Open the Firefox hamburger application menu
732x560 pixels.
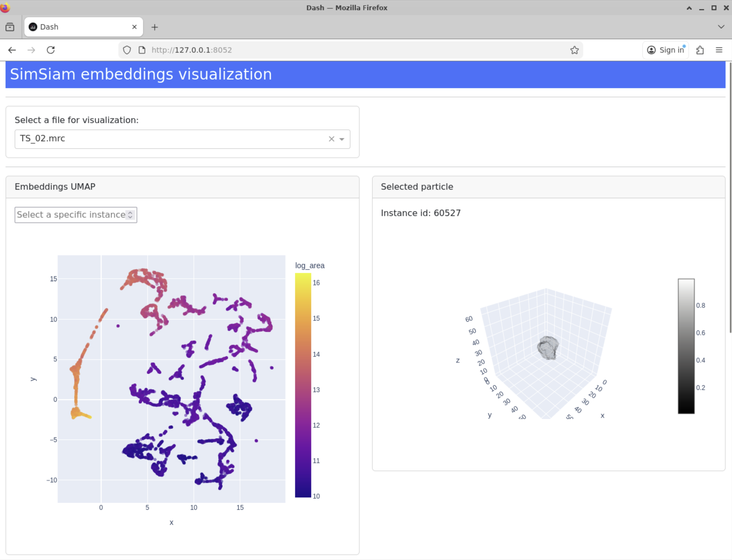click(719, 50)
